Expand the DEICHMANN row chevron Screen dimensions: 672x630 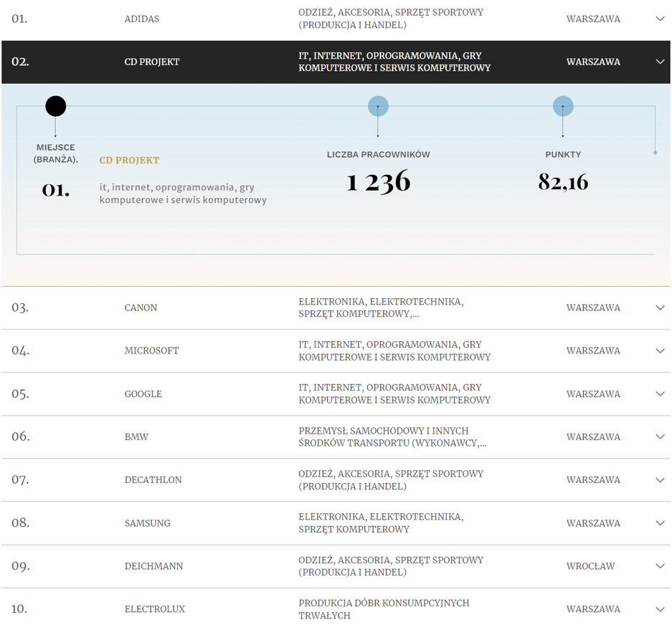pos(660,565)
